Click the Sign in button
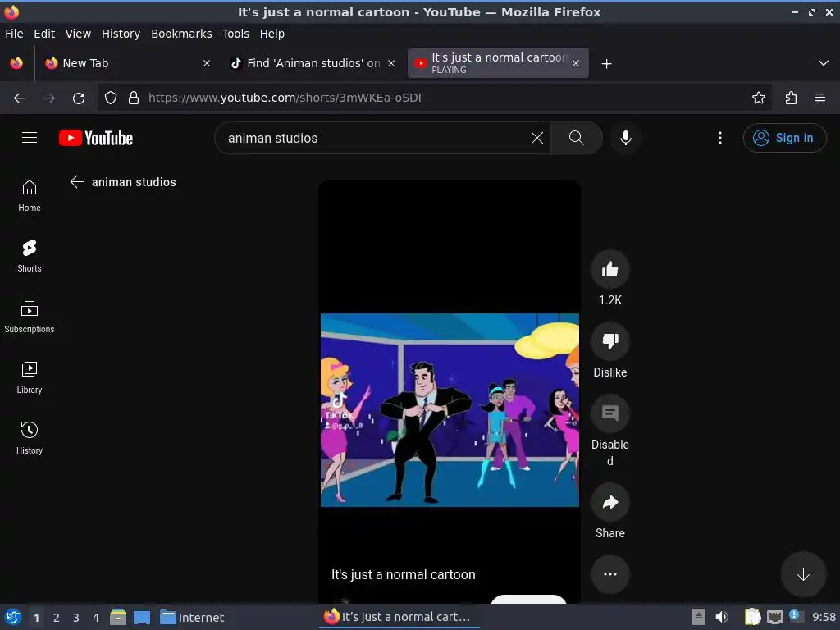 click(x=784, y=138)
